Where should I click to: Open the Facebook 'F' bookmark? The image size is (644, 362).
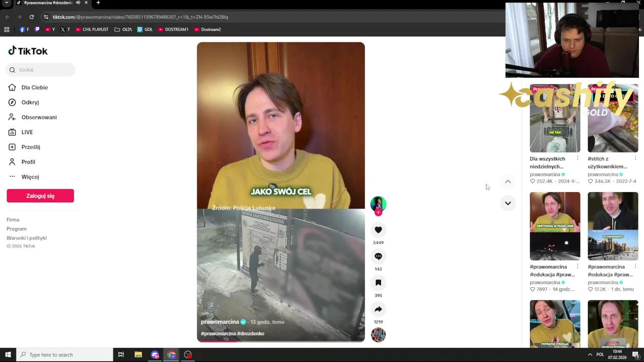coord(24,30)
